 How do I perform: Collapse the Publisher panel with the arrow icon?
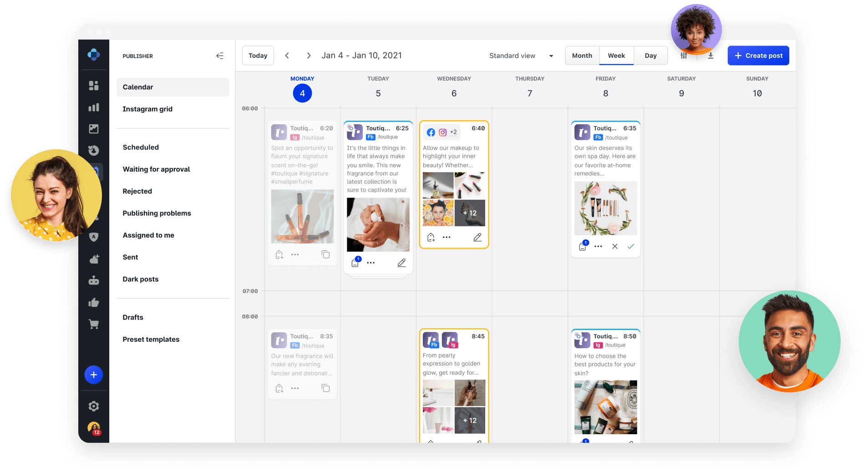coord(220,56)
